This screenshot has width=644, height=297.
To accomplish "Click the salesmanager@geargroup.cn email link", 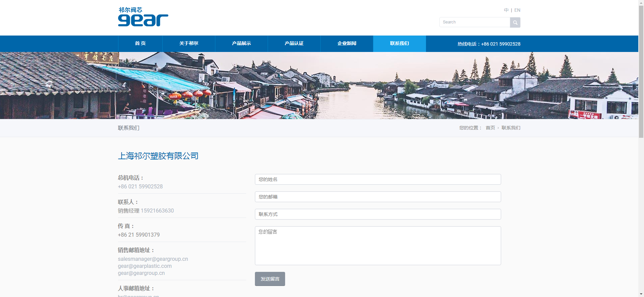I will coord(153,259).
